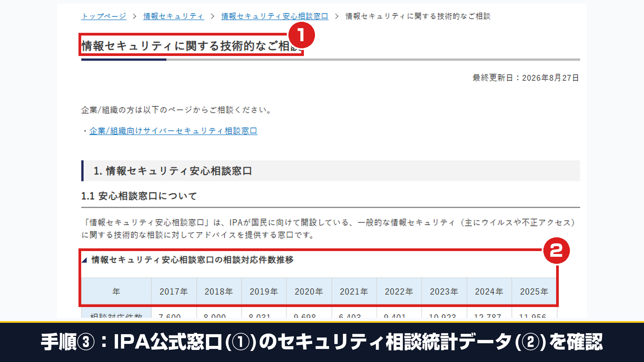Open the 情報セキュリティ安心相談窓口 breadcrumb link
Viewport: 644px width, 362px height.
click(x=275, y=16)
